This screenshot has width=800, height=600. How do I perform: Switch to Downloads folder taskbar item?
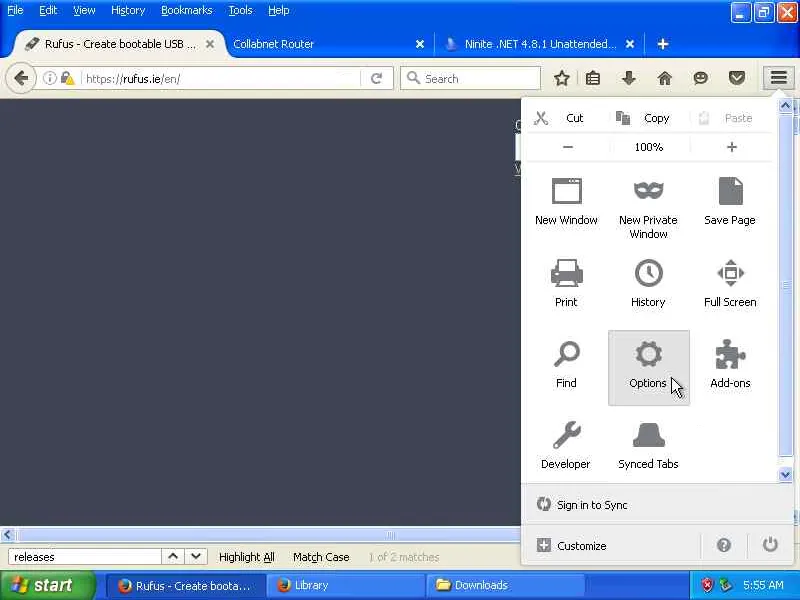click(x=505, y=585)
